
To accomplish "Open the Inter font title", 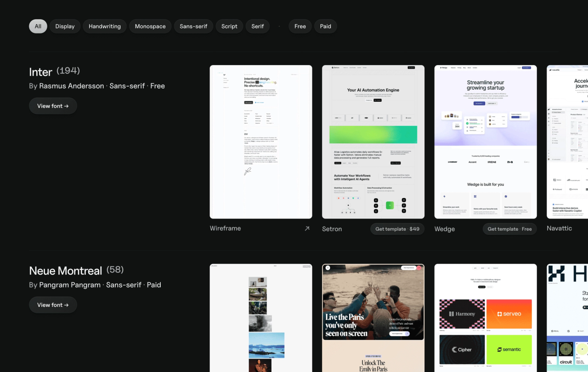I will click(x=40, y=72).
